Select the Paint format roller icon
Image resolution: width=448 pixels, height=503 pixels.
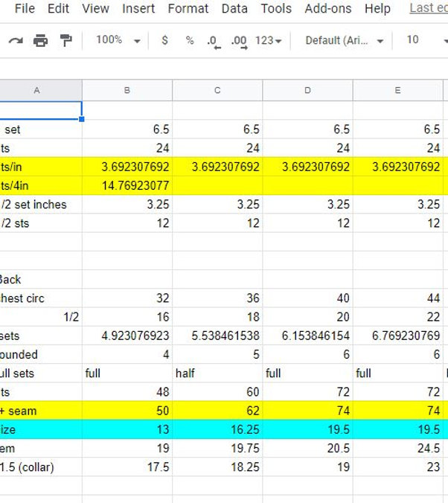point(65,40)
